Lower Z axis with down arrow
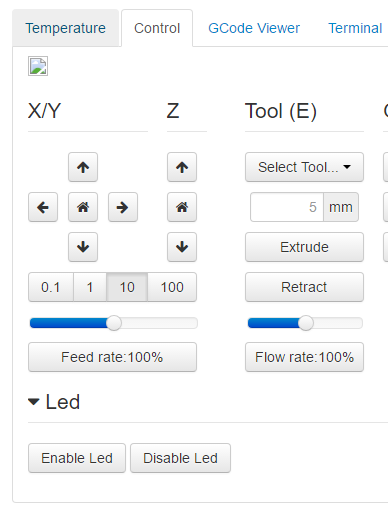This screenshot has height=510, width=388. click(182, 247)
